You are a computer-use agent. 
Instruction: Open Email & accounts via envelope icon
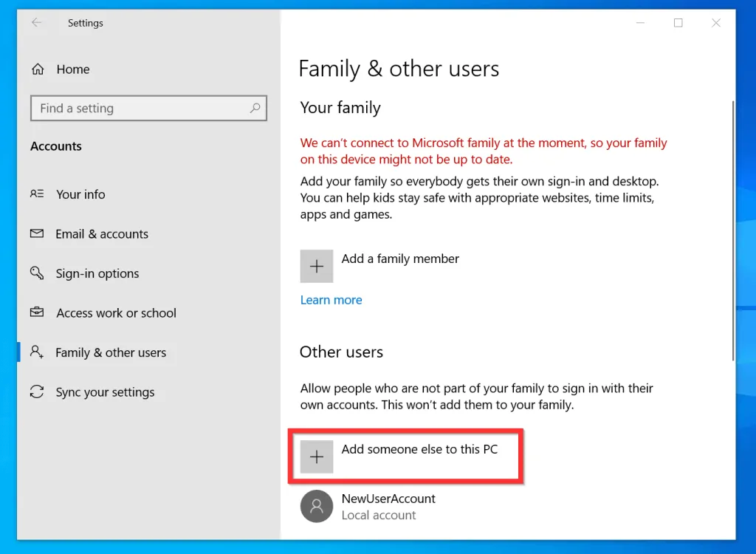(38, 234)
